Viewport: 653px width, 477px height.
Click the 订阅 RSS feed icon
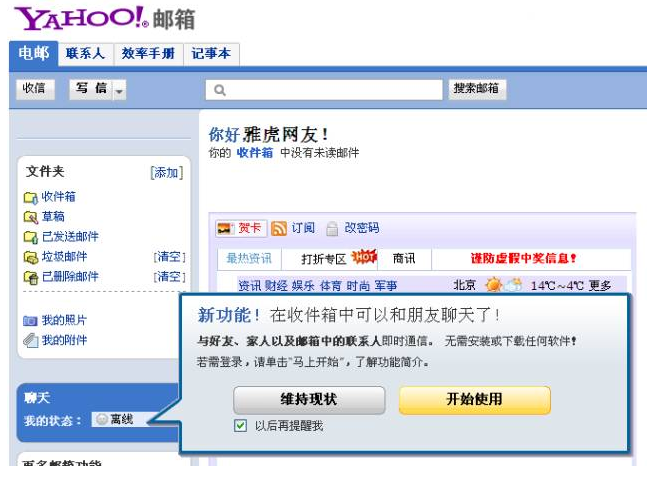tap(279, 228)
